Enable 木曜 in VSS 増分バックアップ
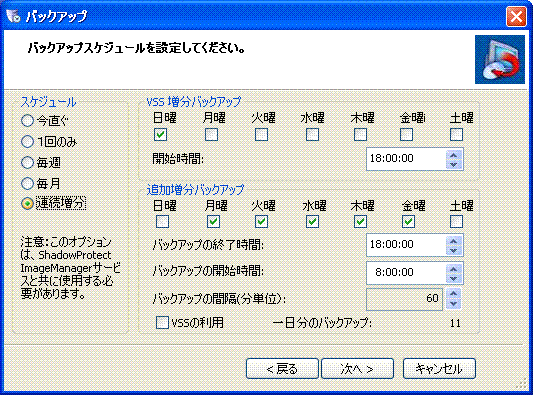The image size is (533, 395). tap(360, 135)
